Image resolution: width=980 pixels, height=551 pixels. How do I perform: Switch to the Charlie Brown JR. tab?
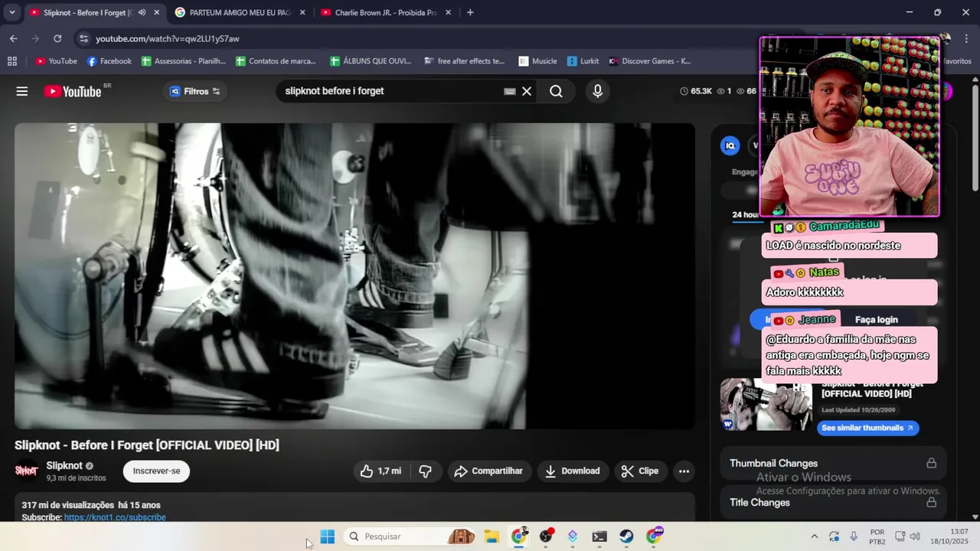click(x=386, y=12)
